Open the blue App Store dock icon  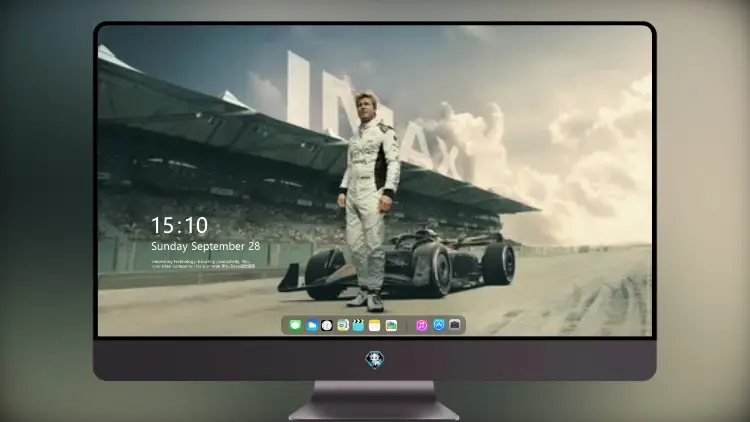[439, 325]
